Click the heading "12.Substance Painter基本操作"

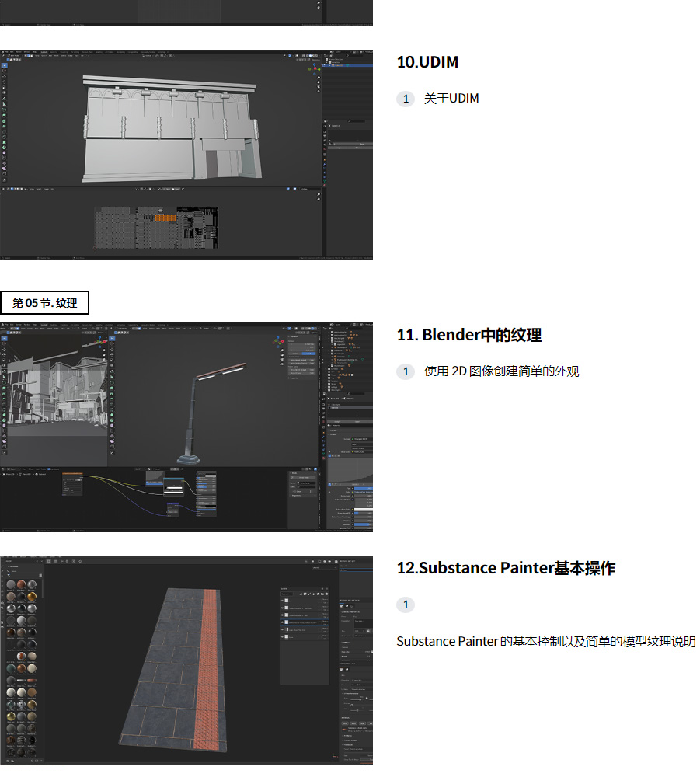506,568
